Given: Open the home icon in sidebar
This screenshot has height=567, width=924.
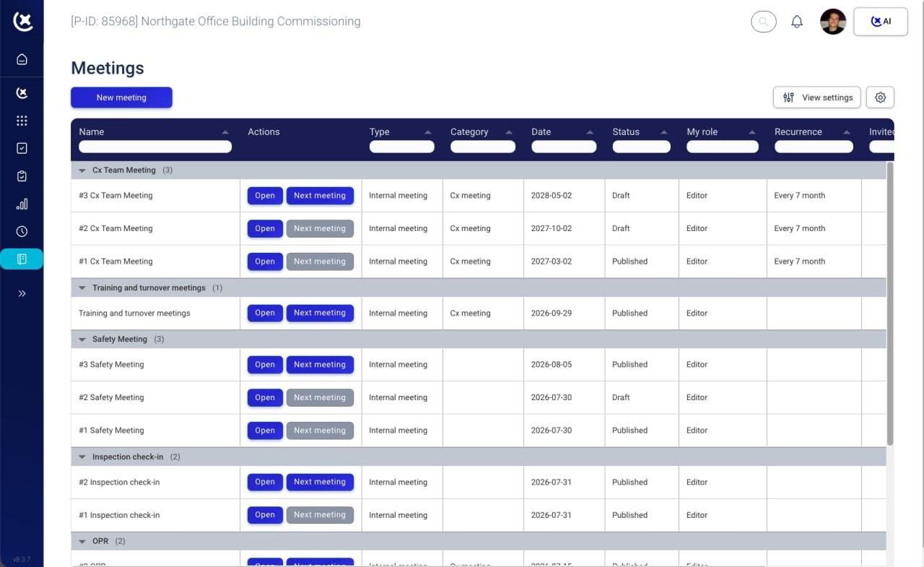Looking at the screenshot, I should coord(22,59).
